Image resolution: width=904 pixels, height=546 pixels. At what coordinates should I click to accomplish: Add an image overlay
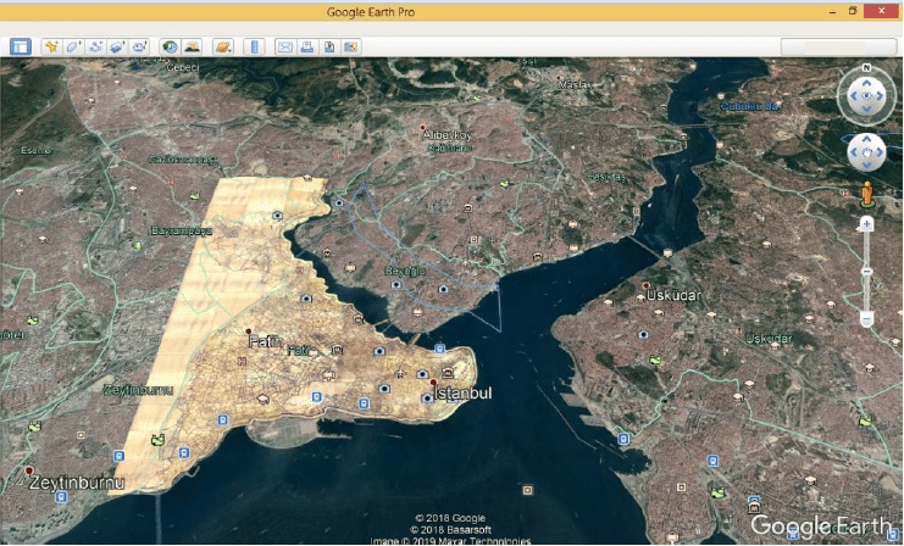118,46
